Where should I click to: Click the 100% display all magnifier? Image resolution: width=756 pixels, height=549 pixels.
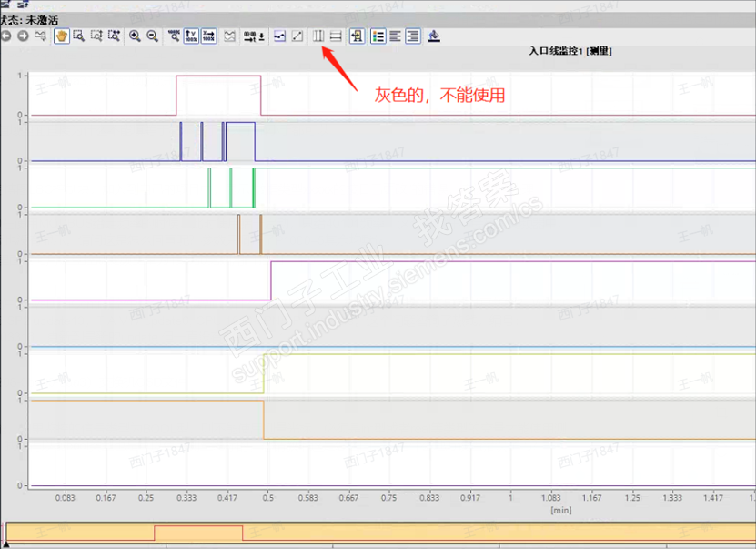174,36
